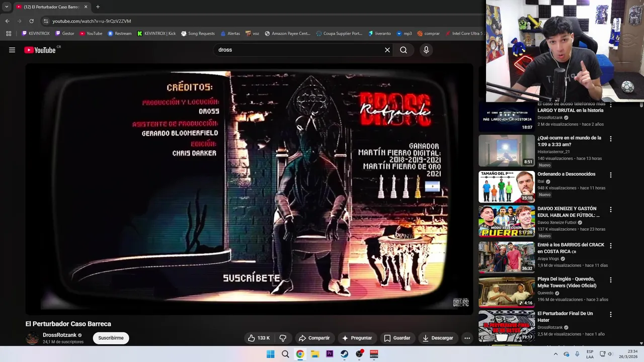
Task: Show hidden system tray icons chevron
Action: pyautogui.click(x=555, y=354)
